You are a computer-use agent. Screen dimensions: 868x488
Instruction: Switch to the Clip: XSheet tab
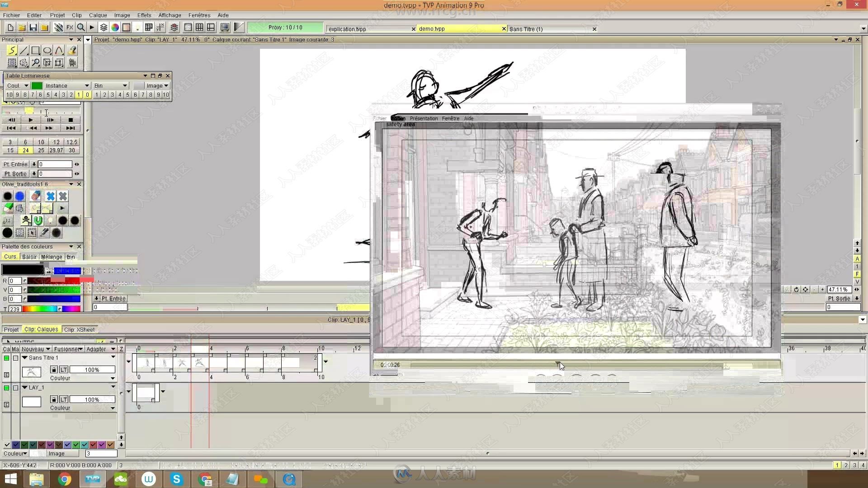click(80, 329)
